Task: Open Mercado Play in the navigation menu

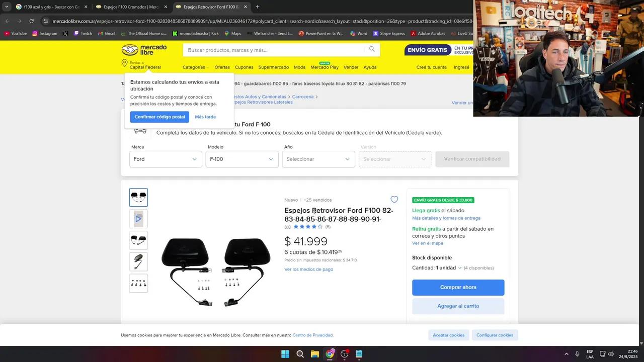Action: (x=325, y=67)
